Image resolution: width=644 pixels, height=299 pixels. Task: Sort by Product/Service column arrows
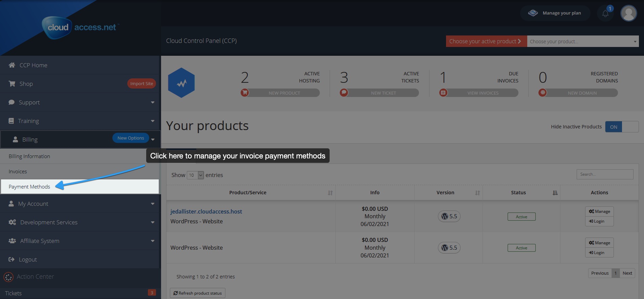pos(330,193)
